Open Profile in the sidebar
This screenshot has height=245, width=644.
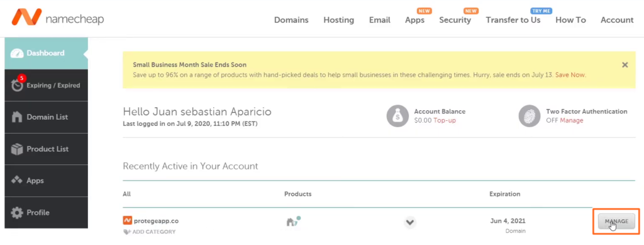pyautogui.click(x=46, y=212)
